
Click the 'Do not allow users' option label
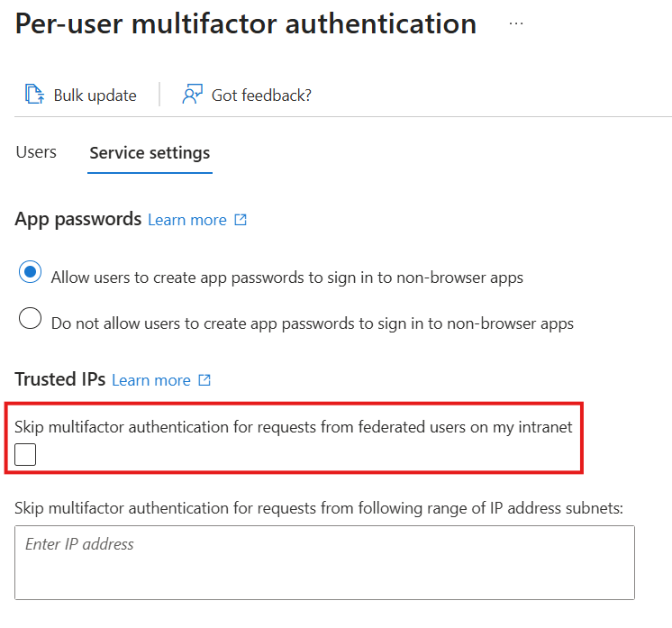313,323
